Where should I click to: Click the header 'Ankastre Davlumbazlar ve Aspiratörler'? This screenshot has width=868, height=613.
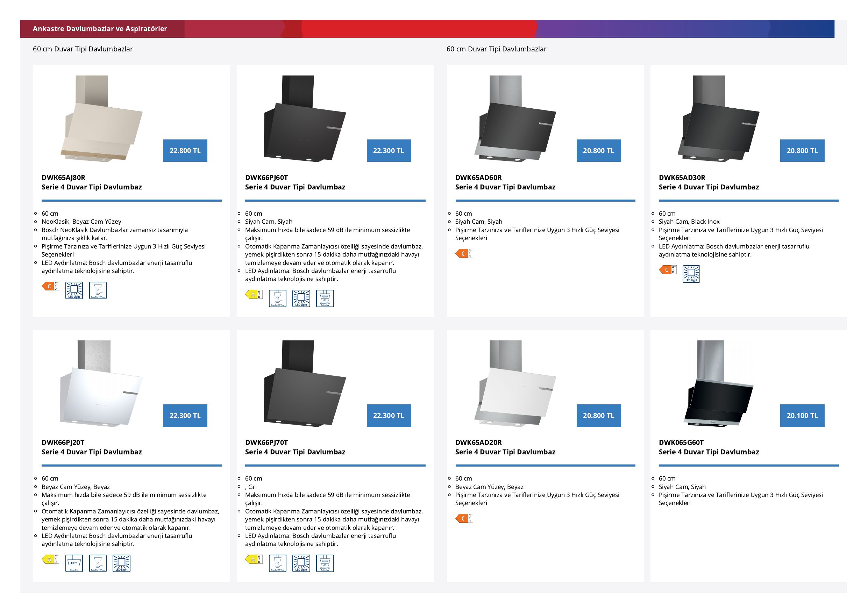pos(100,29)
